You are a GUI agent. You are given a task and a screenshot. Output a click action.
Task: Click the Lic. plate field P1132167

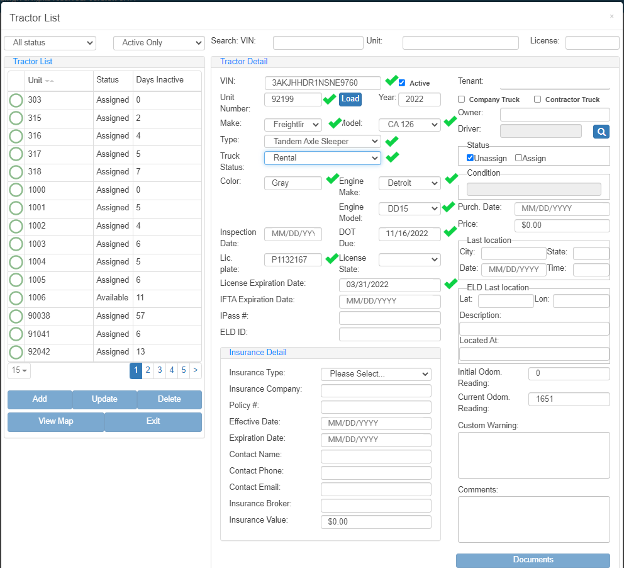(x=292, y=260)
